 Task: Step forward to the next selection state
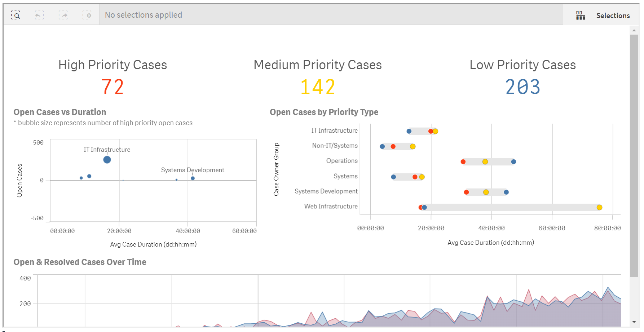tap(63, 15)
